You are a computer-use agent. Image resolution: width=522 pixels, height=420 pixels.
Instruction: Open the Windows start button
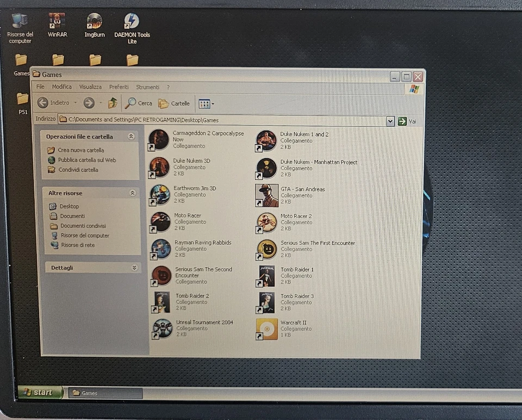coord(40,392)
